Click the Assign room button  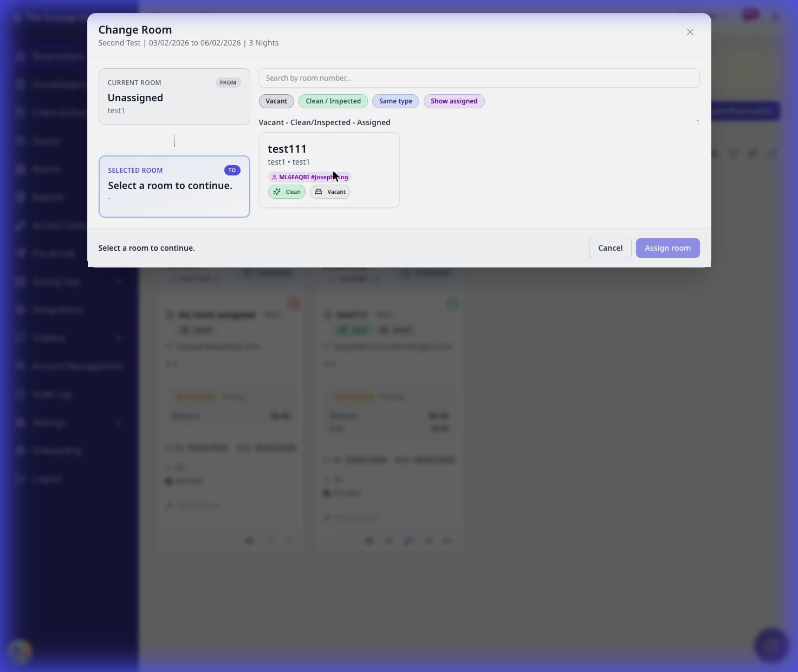667,247
